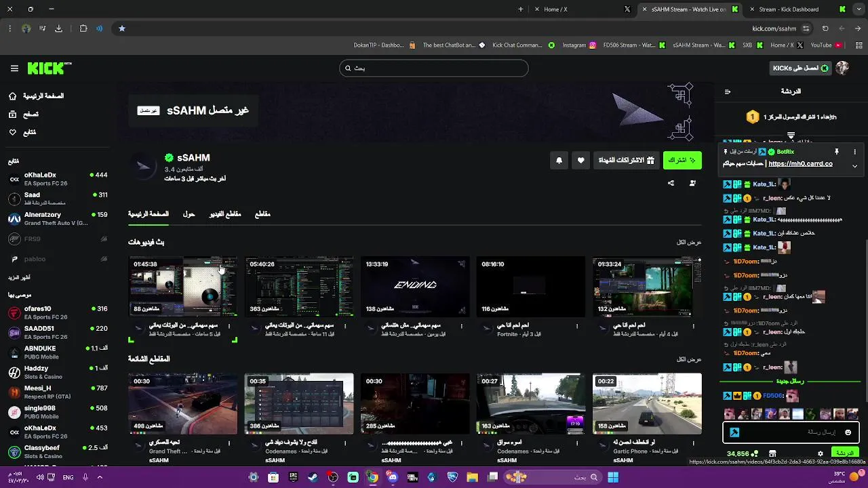This screenshot has width=868, height=488.
Task: Open the three-dot menu under the 13:33:19 ENDING video
Action: tap(461, 326)
